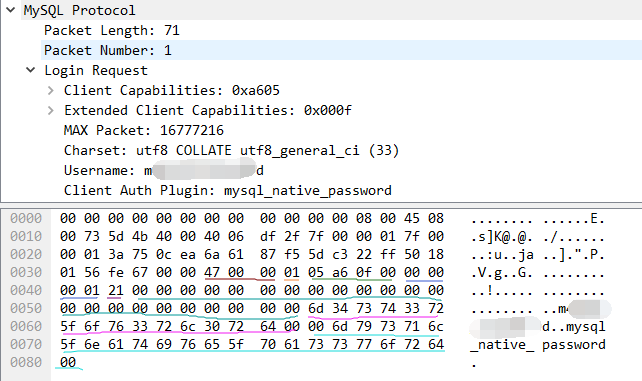
Task: Select the Username field row
Action: click(x=164, y=170)
